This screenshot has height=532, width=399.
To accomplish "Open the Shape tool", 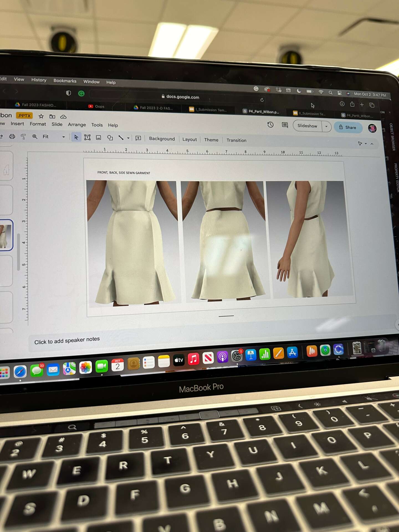I will [x=110, y=138].
